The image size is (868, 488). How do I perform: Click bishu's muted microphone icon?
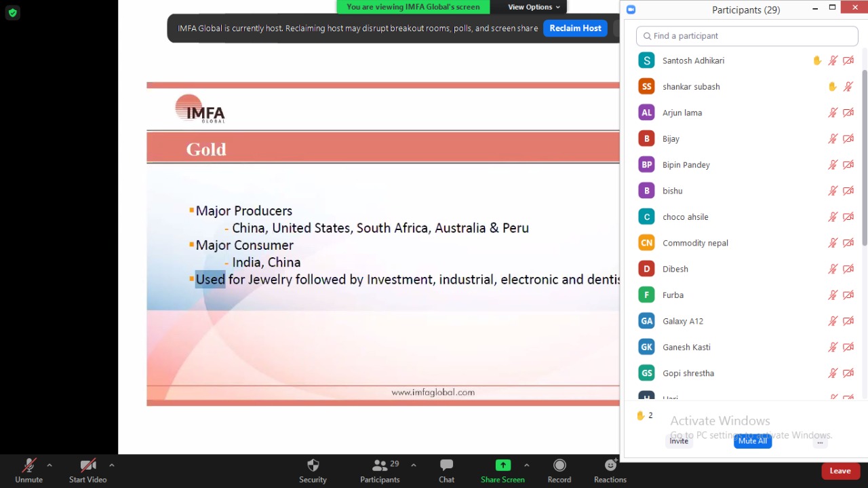tap(833, 191)
